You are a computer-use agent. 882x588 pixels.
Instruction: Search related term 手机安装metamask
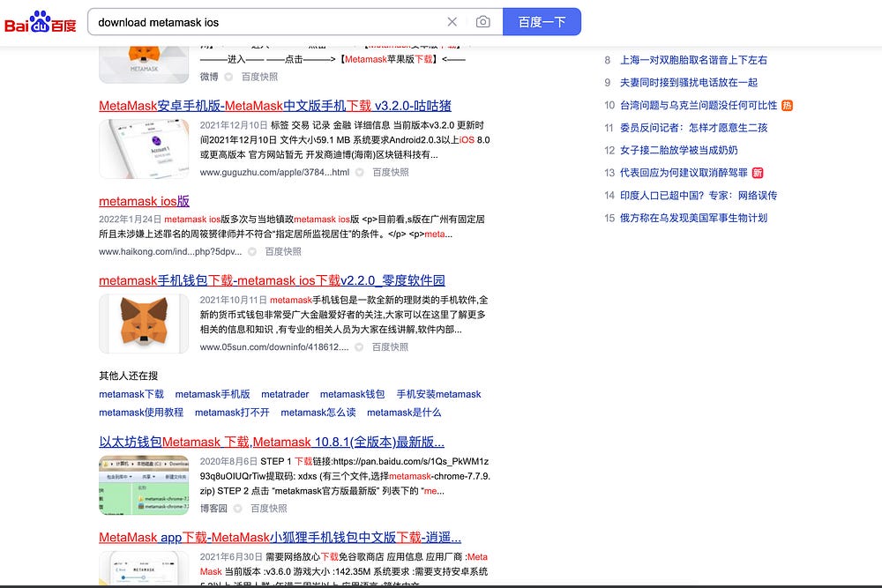[x=438, y=394]
